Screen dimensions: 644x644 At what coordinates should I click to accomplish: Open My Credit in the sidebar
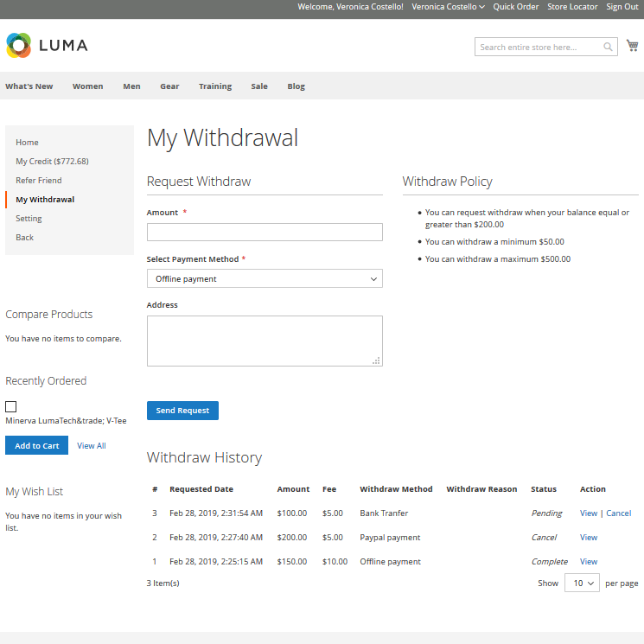(52, 162)
